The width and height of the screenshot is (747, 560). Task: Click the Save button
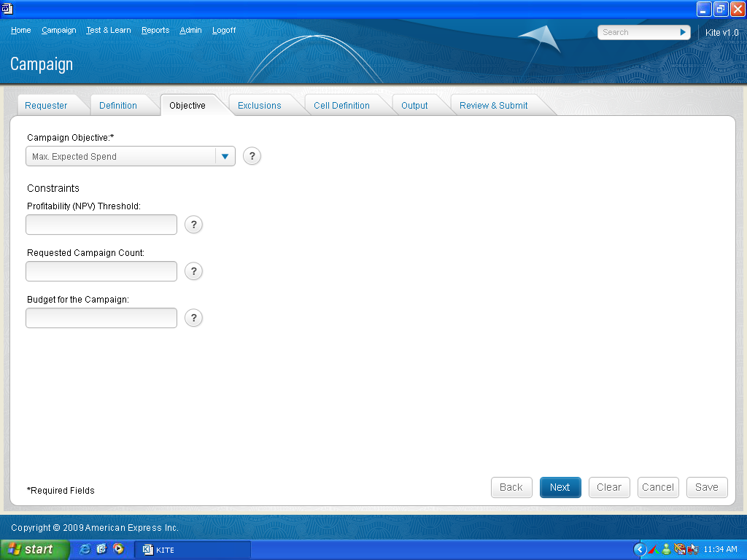point(706,487)
